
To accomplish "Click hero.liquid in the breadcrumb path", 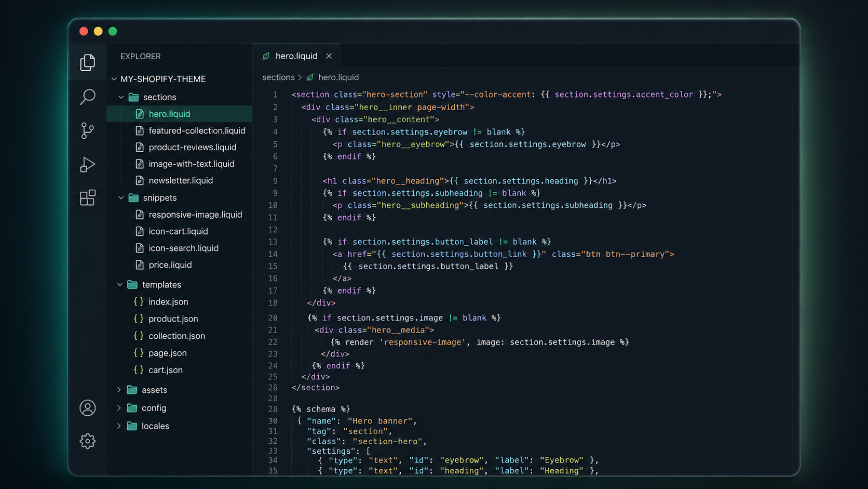I will pyautogui.click(x=338, y=77).
